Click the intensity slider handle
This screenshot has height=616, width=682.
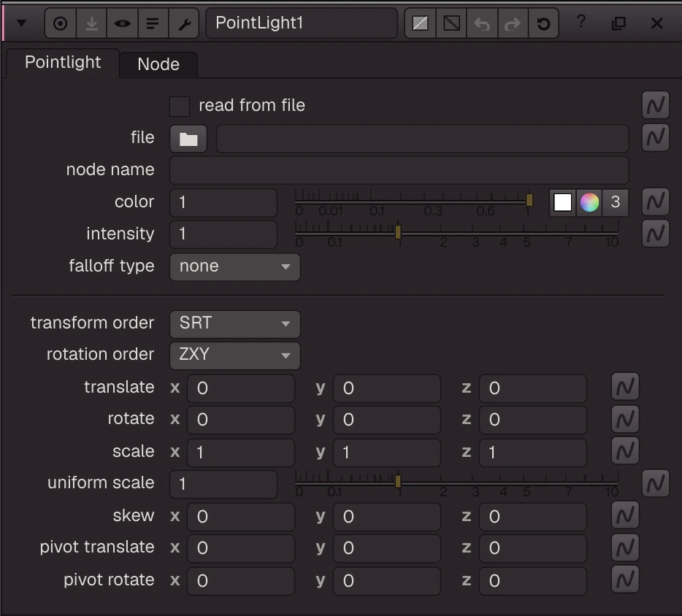coord(398,232)
